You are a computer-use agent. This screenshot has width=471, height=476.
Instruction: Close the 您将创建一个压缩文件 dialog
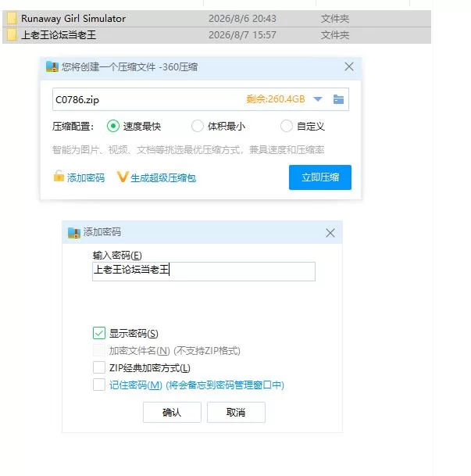349,66
